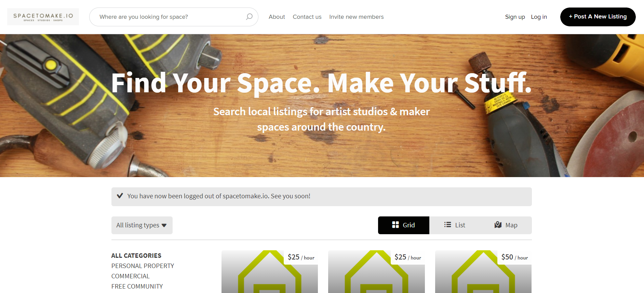The height and width of the screenshot is (293, 644).
Task: Open the $50 / hour listing thumbnail
Action: pyautogui.click(x=483, y=271)
